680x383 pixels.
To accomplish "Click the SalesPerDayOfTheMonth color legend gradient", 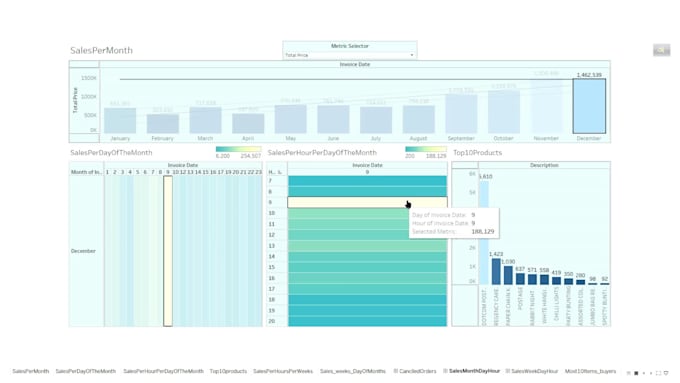I will (x=238, y=149).
